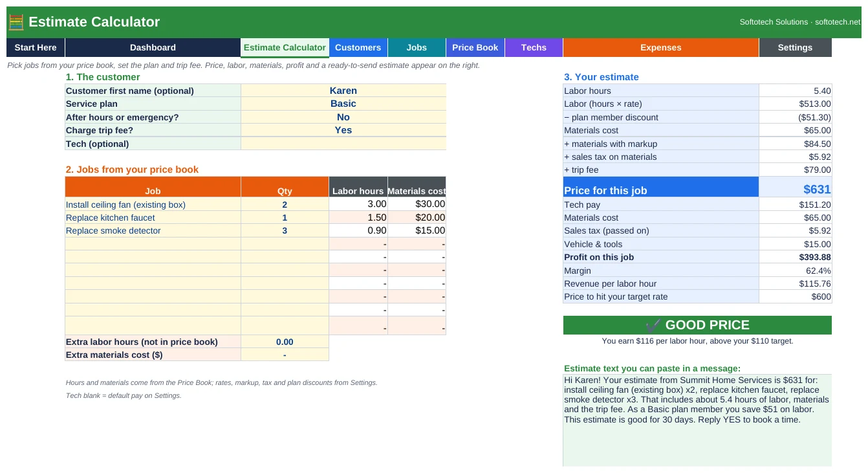Click the Extra materials cost input cell
Screen dimensions: 868x473
tap(285, 355)
